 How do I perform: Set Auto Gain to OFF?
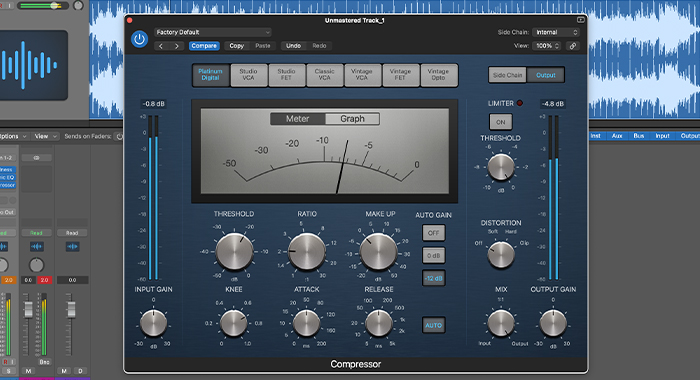point(433,233)
